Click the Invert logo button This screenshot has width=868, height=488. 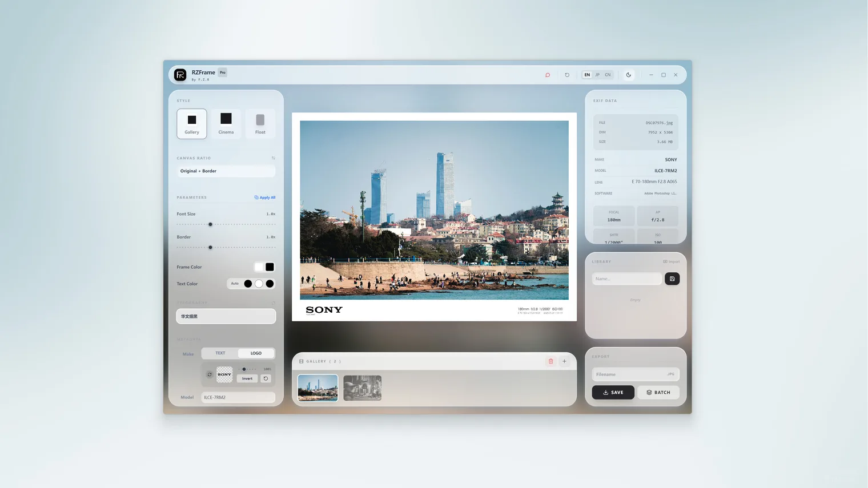(247, 378)
